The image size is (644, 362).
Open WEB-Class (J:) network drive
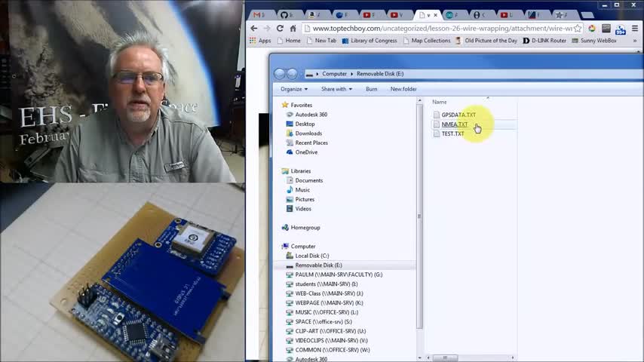pyautogui.click(x=329, y=294)
